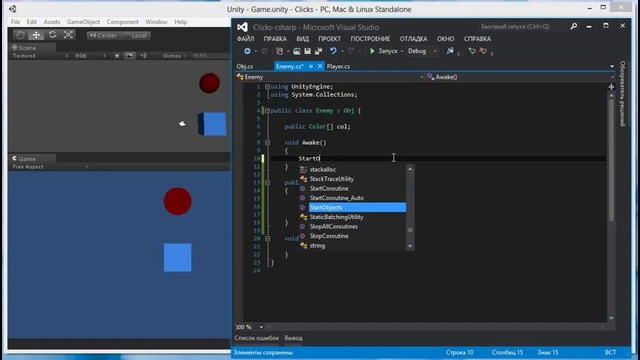
Task: Open Visual Studio ОКНО menu
Action: 445,39
